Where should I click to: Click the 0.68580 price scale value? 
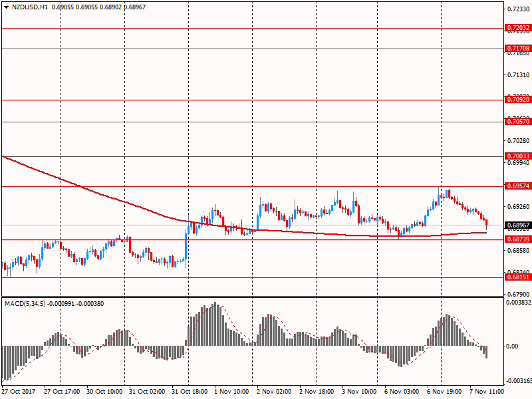[x=519, y=251]
